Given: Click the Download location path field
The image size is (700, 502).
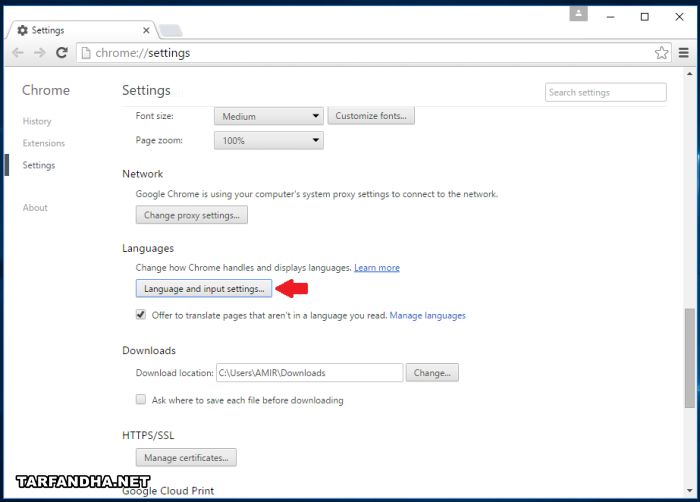Looking at the screenshot, I should 309,373.
